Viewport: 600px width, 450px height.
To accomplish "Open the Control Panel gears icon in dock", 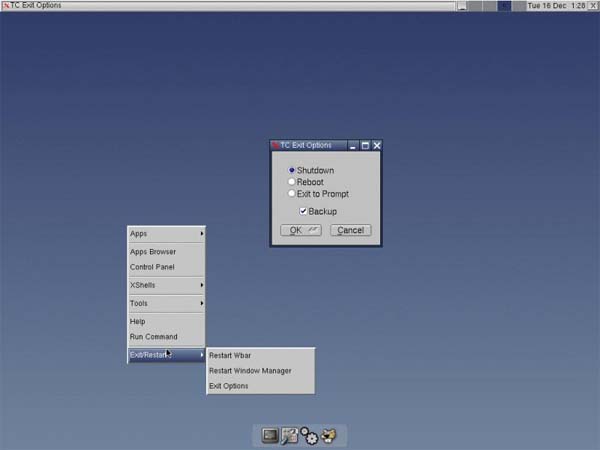I will pos(310,436).
